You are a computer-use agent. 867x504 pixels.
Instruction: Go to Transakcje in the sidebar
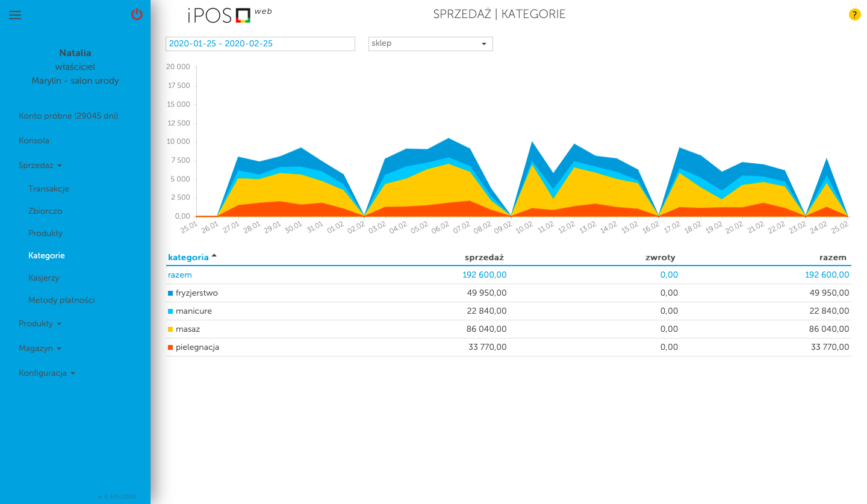point(49,188)
